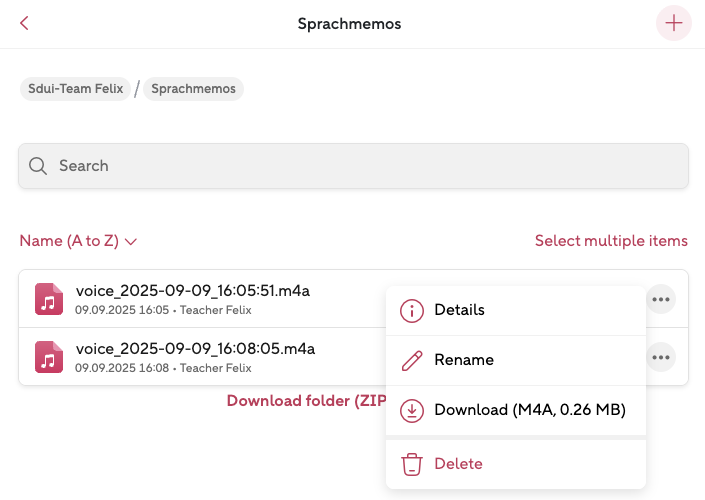Select Download (M4A, 0.26 MB) option
The image size is (705, 500).
[529, 410]
